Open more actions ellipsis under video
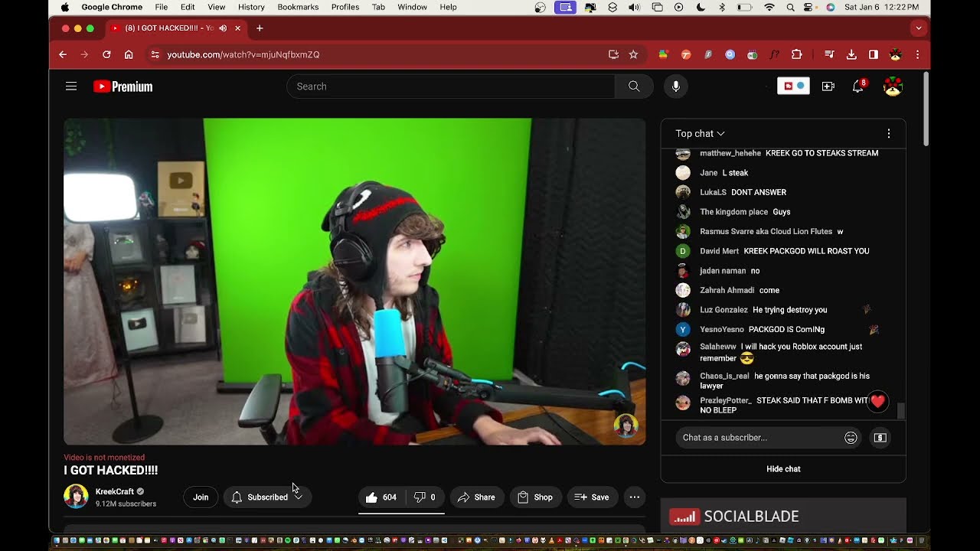 point(634,497)
